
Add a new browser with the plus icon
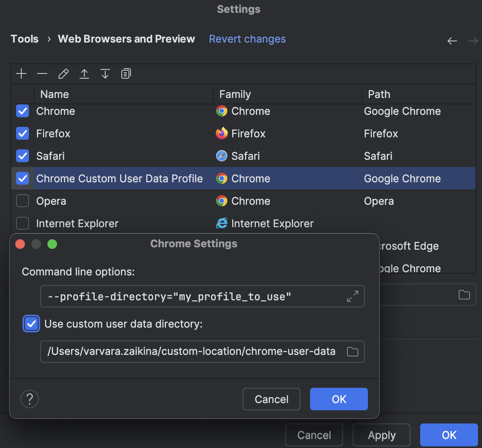tap(21, 73)
